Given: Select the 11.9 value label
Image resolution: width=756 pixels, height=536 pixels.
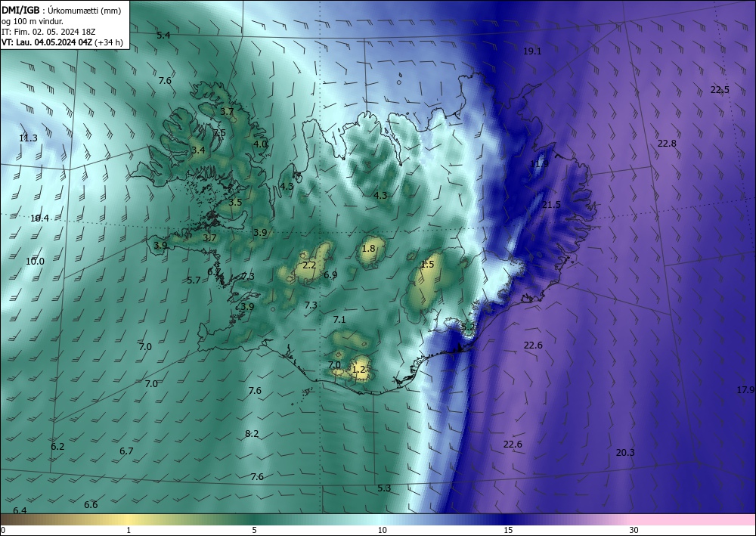Looking at the screenshot, I should [x=539, y=164].
